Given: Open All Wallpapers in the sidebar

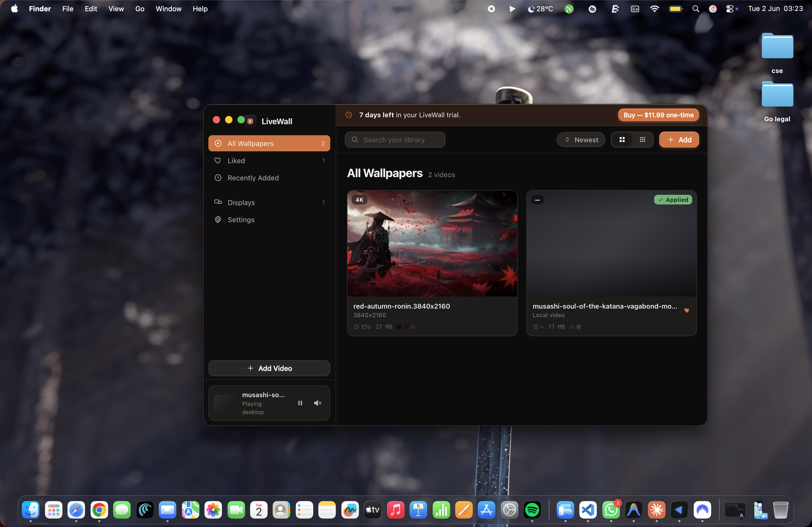Looking at the screenshot, I should point(269,143).
